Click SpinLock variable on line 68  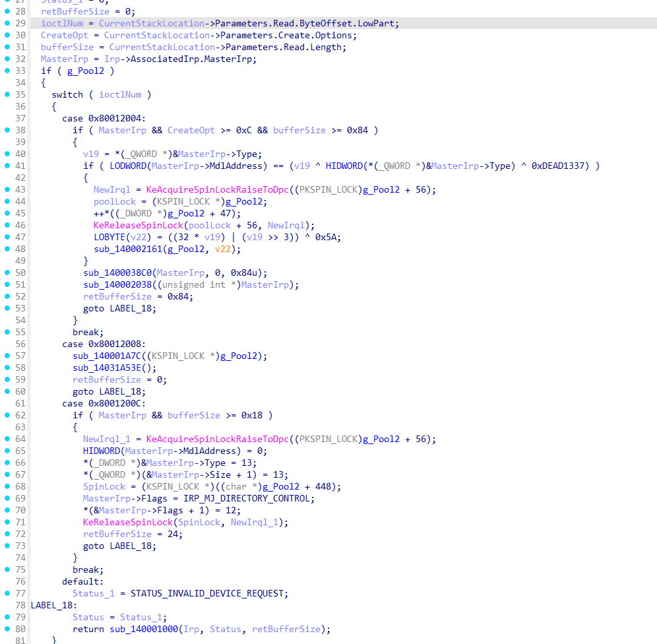tap(104, 487)
